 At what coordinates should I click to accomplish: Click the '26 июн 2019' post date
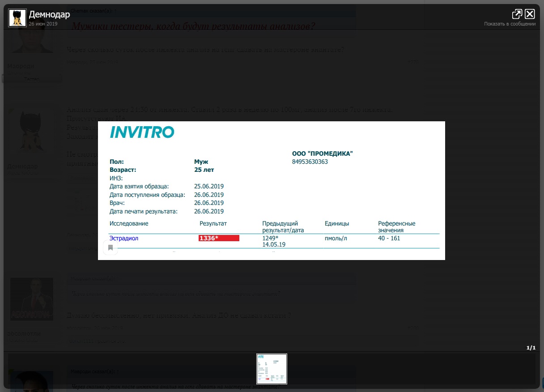coord(43,24)
